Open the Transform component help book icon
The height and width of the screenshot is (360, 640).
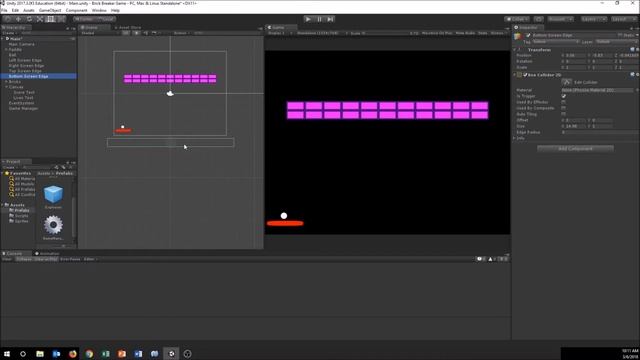632,49
